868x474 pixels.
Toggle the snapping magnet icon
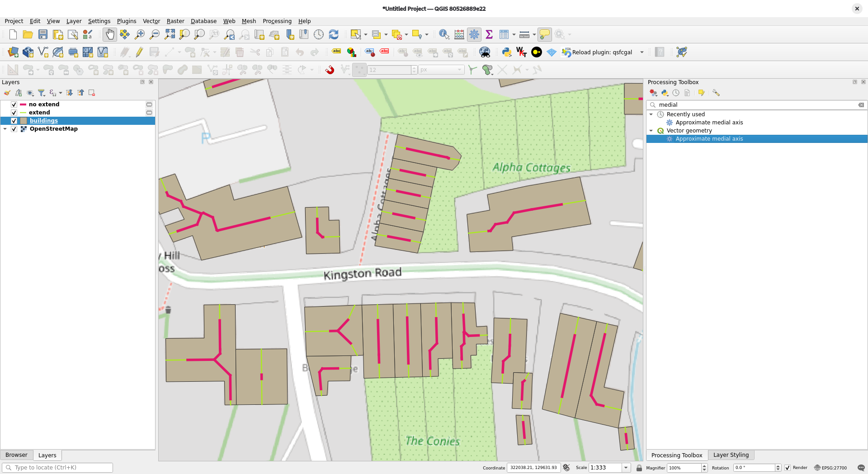(x=330, y=70)
